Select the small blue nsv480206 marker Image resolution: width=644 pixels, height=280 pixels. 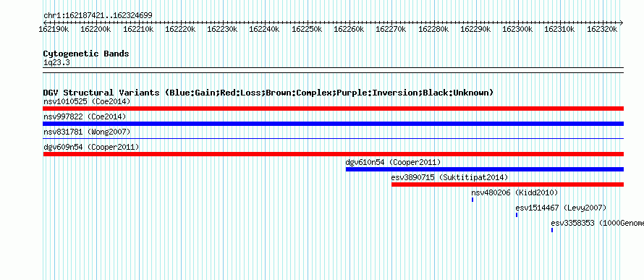pyautogui.click(x=473, y=200)
